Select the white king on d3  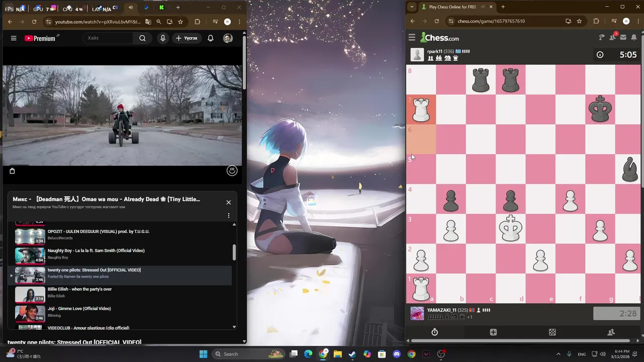[511, 229]
